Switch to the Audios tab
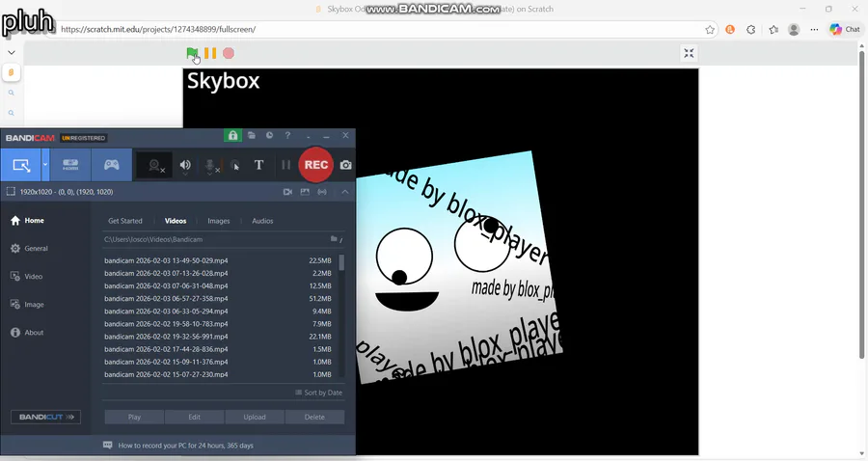Screen dimensions: 868x461 (262, 221)
